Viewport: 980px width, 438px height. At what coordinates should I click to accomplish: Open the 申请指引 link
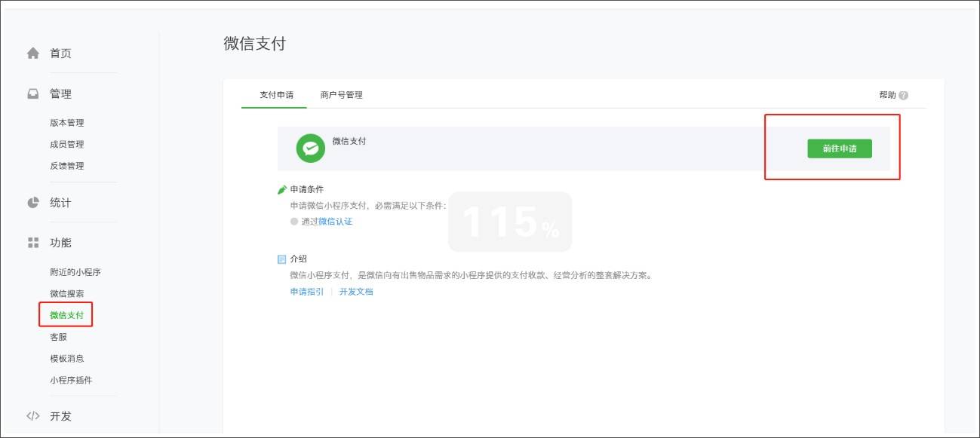[307, 292]
